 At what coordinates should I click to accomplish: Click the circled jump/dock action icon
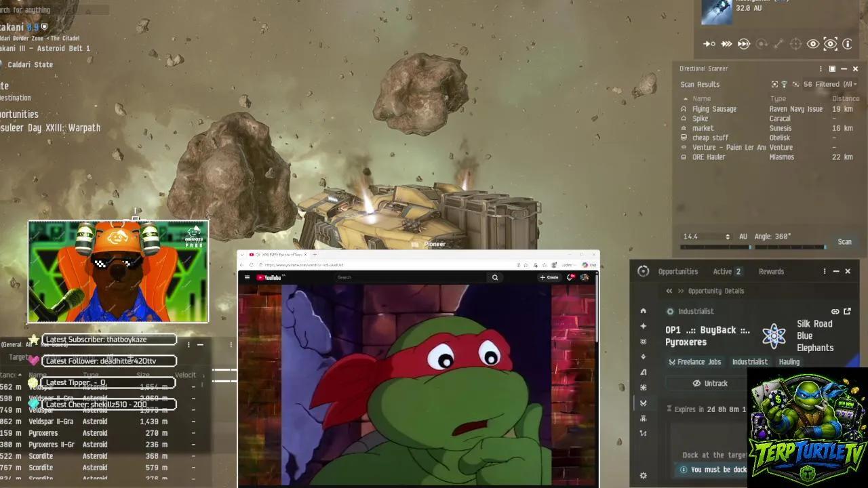(744, 44)
